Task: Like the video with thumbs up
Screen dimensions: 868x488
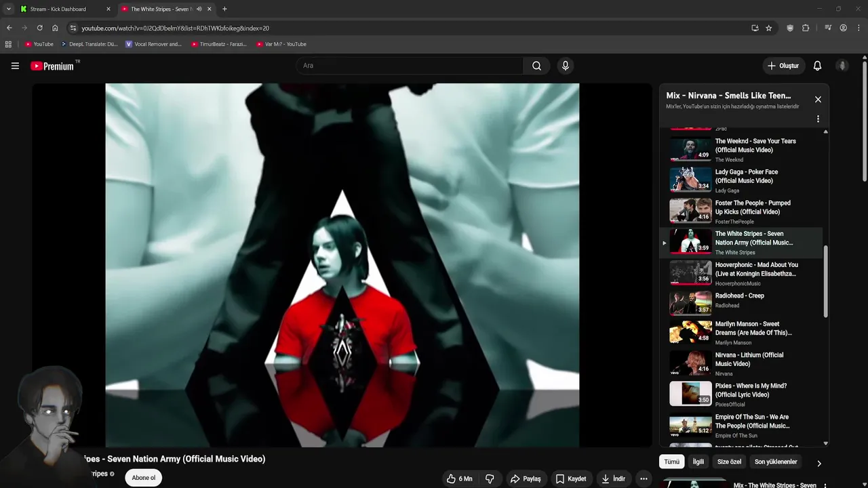Action: click(x=459, y=479)
